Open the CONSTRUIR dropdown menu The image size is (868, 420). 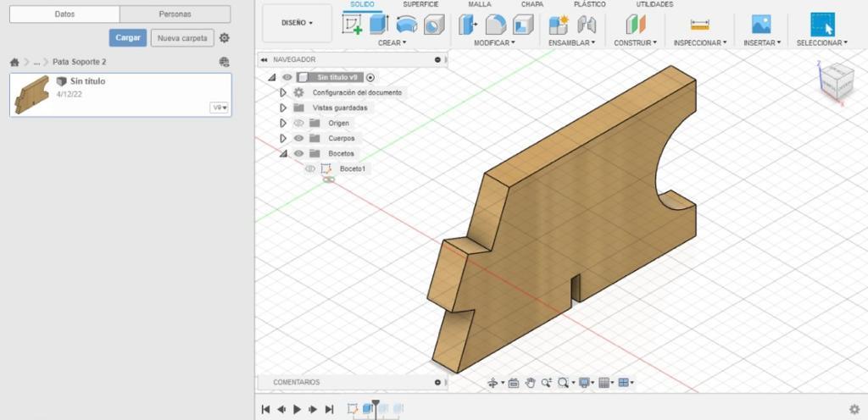tap(636, 42)
